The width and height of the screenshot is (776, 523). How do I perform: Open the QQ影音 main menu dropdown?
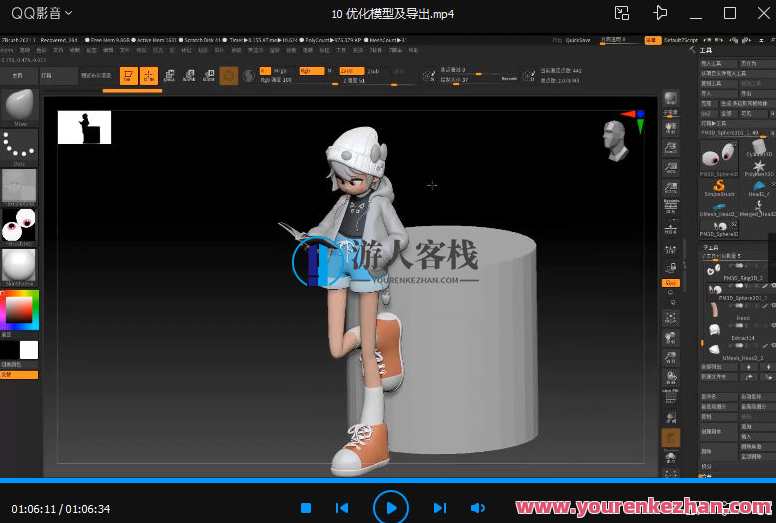tap(42, 13)
